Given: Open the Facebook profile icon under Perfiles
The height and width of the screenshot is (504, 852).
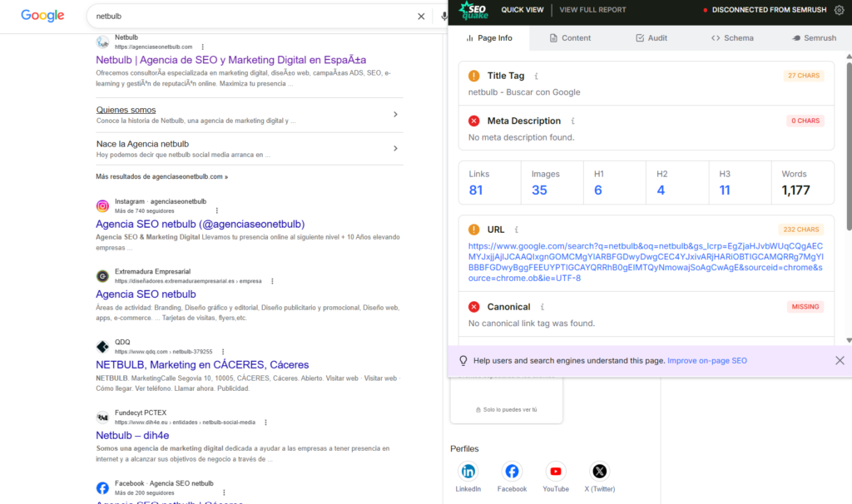Looking at the screenshot, I should click(512, 472).
